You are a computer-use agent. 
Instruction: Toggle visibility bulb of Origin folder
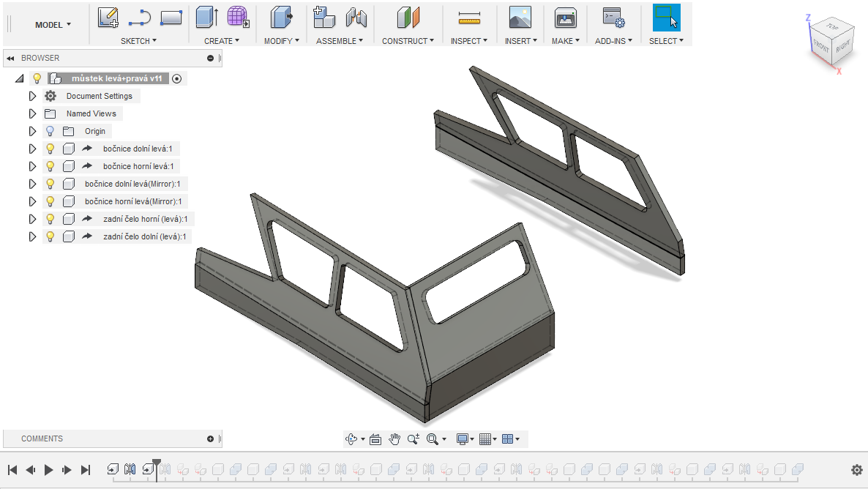coord(50,131)
